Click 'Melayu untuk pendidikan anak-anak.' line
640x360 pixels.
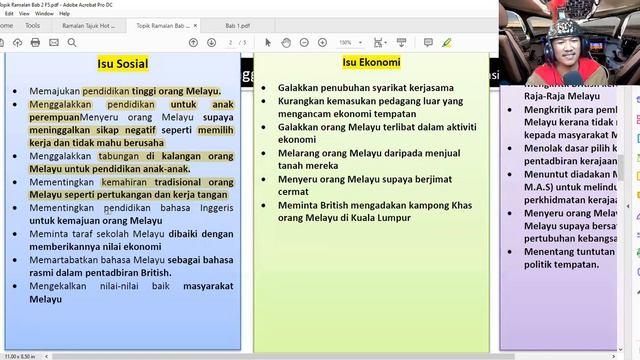click(110, 169)
